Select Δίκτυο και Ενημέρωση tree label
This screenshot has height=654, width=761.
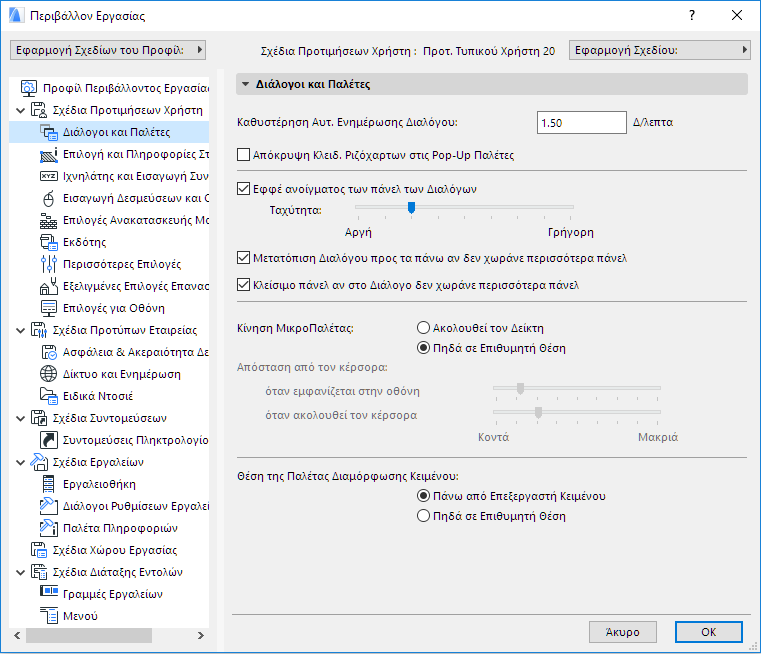pos(122,374)
